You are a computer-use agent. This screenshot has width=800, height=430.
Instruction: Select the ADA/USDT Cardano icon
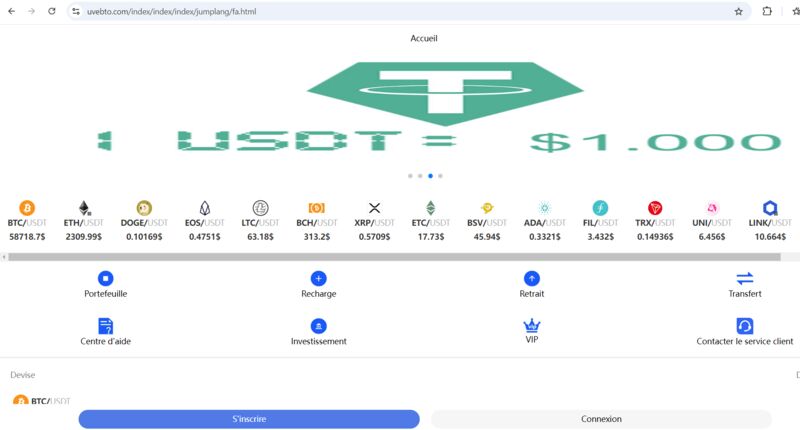pyautogui.click(x=545, y=208)
